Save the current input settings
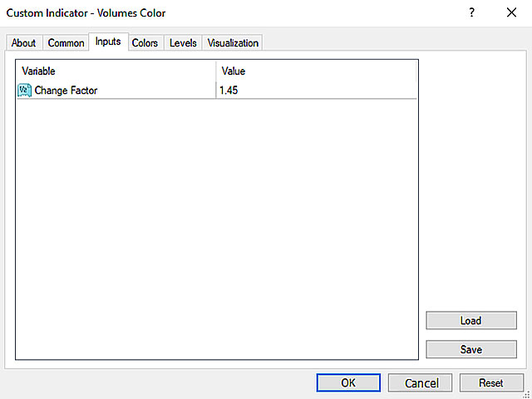Viewport: 532px width, 399px height. pos(471,349)
